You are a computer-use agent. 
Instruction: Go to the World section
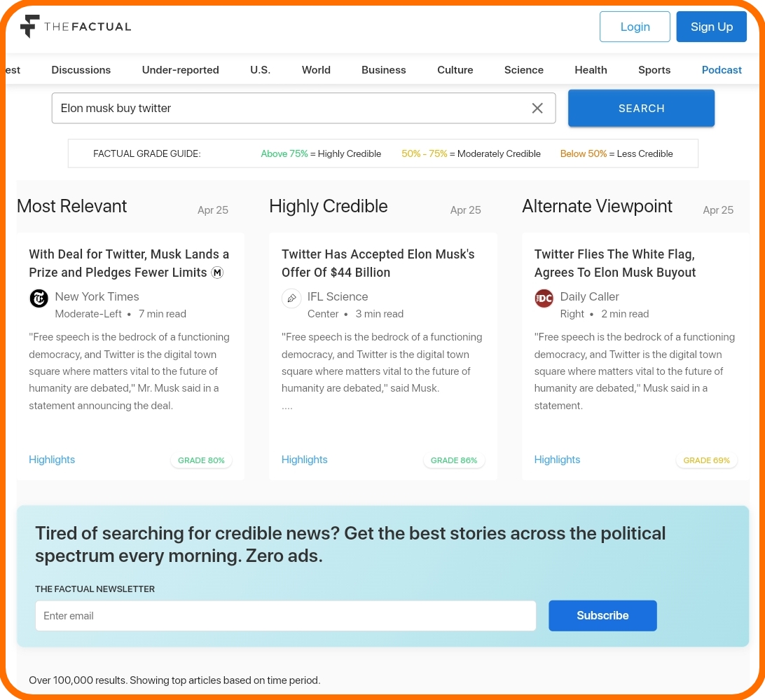316,70
